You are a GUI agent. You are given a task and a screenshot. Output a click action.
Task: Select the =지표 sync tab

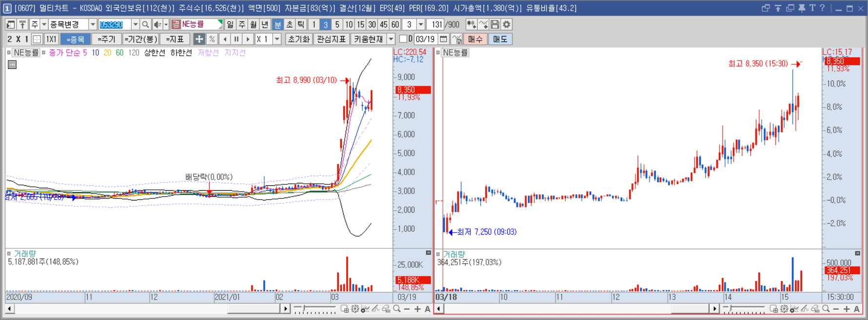click(175, 39)
